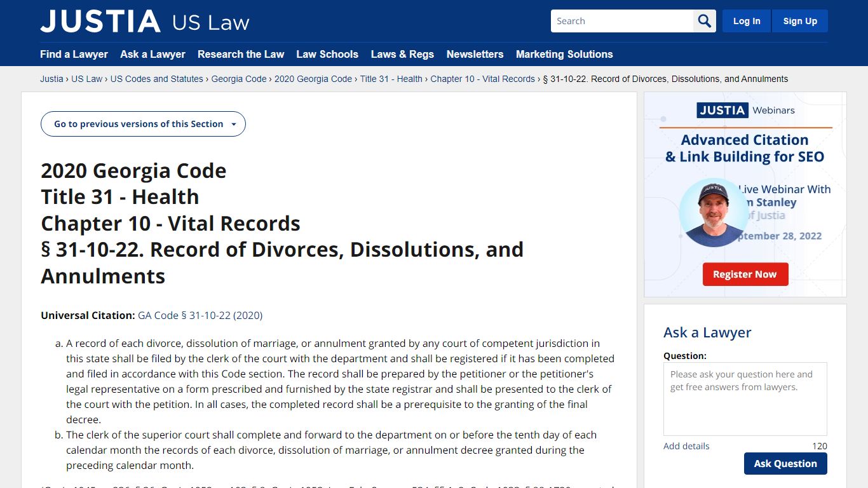868x488 pixels.
Task: Open Chapter 10 - Vital Records breadcrumb
Action: click(483, 79)
